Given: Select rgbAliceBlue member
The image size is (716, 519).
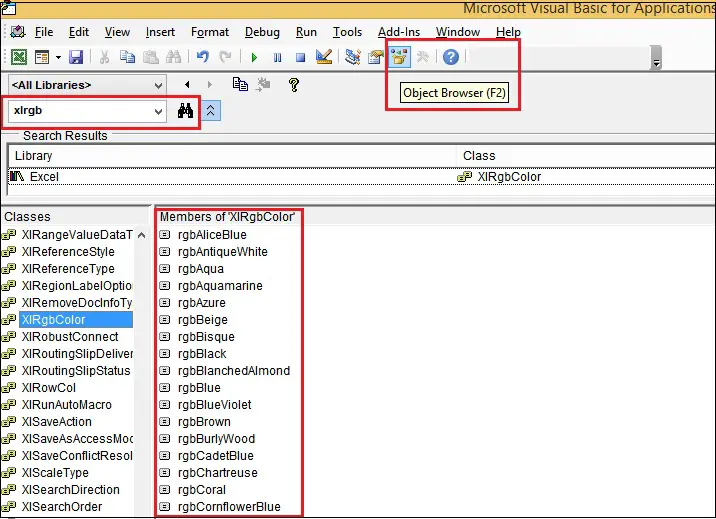Looking at the screenshot, I should pyautogui.click(x=212, y=235).
